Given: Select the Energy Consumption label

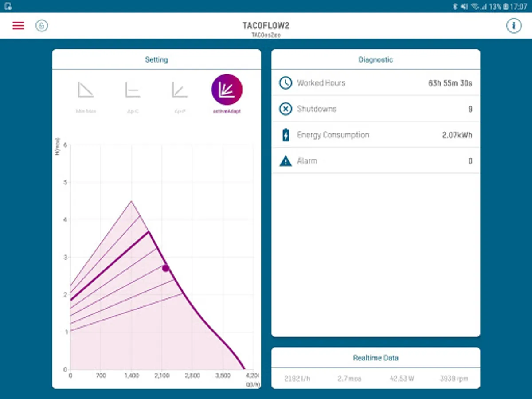Looking at the screenshot, I should coord(333,135).
